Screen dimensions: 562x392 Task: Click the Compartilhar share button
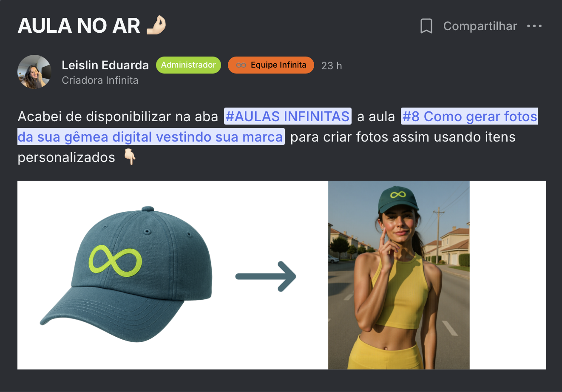(480, 26)
